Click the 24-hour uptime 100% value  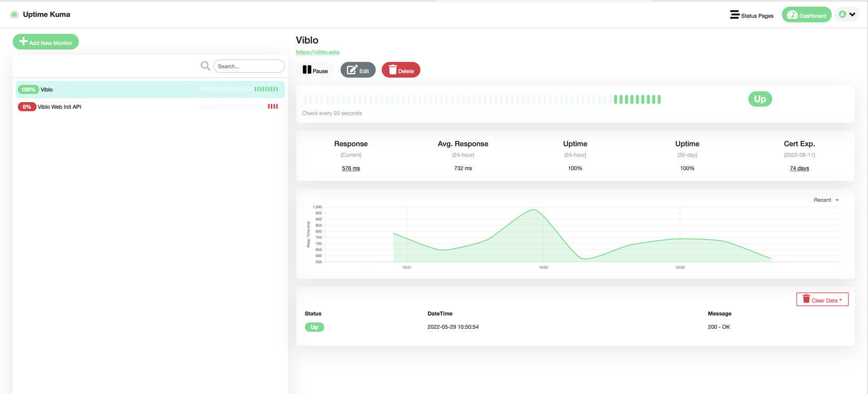[x=575, y=168]
